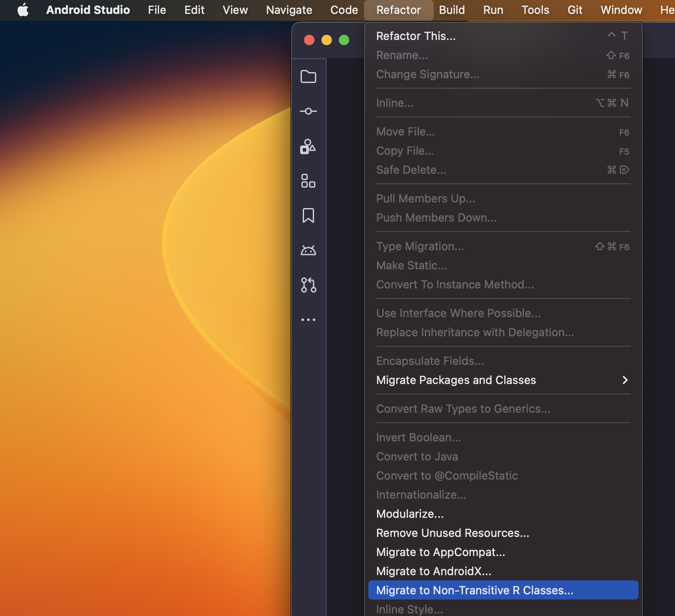675x616 pixels.
Task: Choose Migrate to AppCompat
Action: tap(440, 552)
